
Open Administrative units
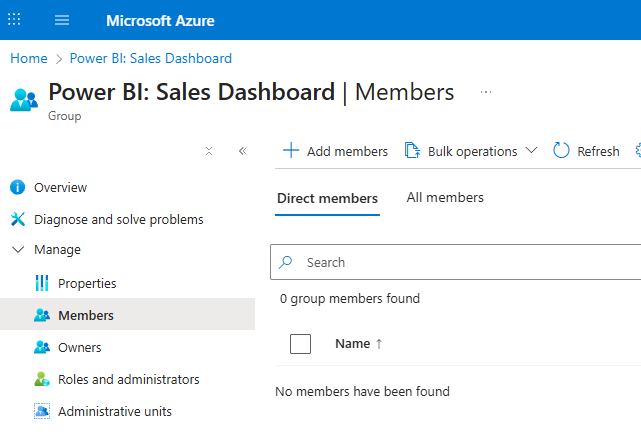pos(114,411)
